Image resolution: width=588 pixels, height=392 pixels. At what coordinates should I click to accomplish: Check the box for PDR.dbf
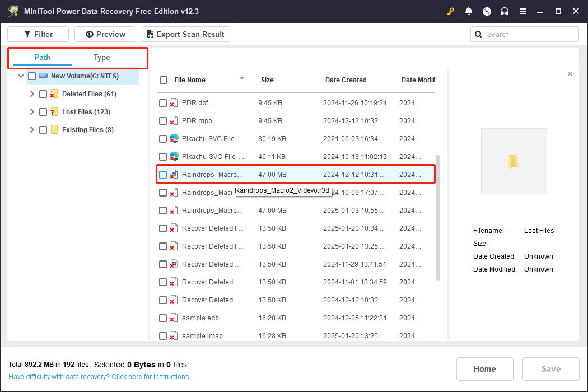[163, 103]
